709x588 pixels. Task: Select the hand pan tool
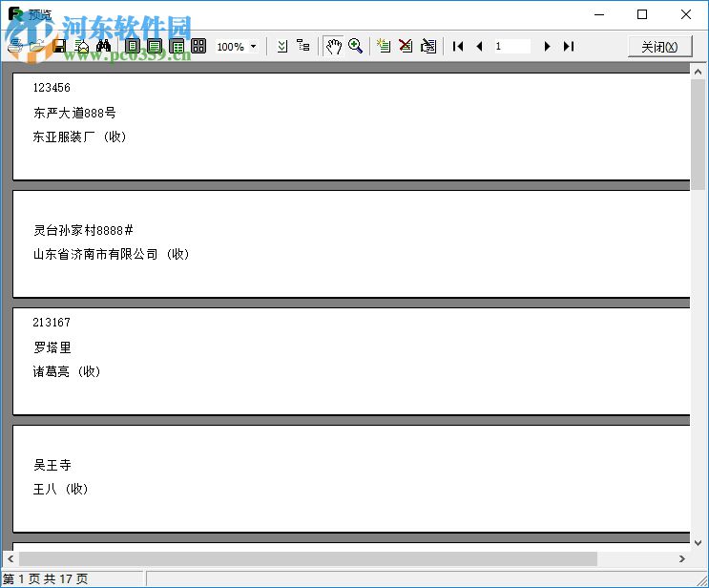pos(334,46)
